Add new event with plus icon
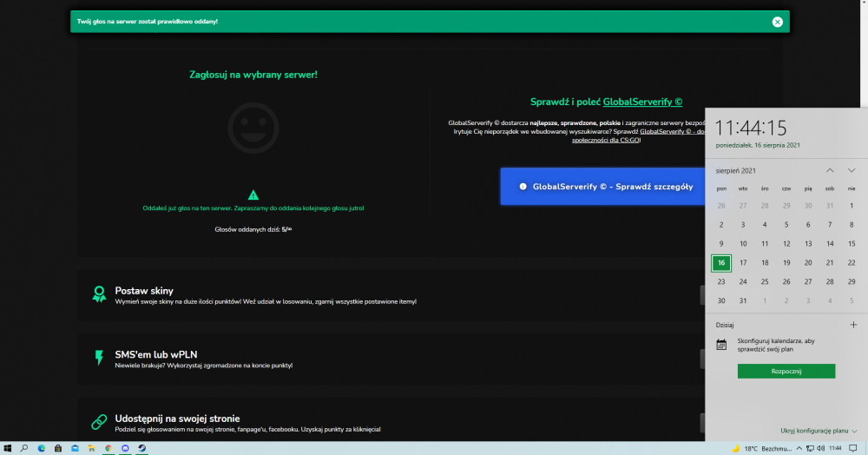The width and height of the screenshot is (868, 455). [853, 325]
